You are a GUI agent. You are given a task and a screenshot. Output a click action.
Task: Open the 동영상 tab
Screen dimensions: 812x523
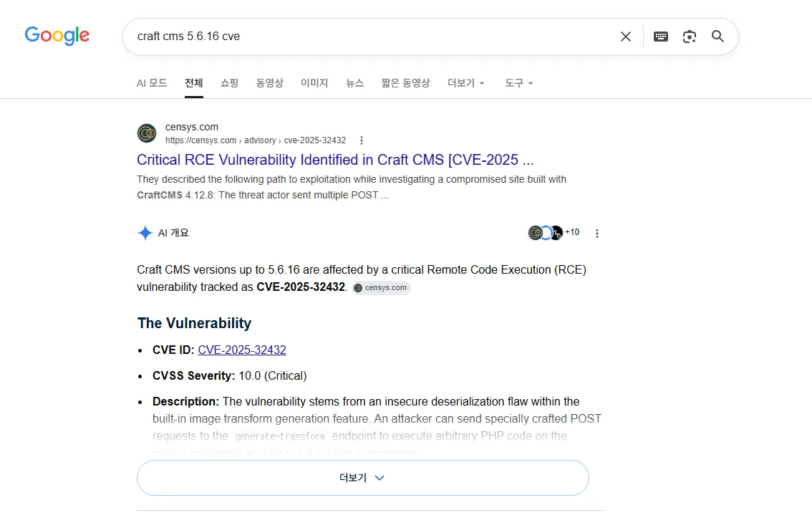(270, 83)
